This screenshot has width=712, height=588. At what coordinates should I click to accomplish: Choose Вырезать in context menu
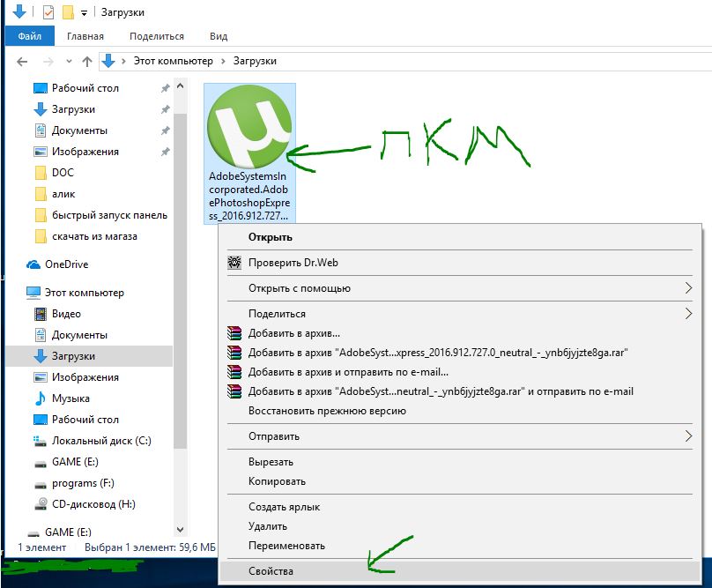(460, 462)
